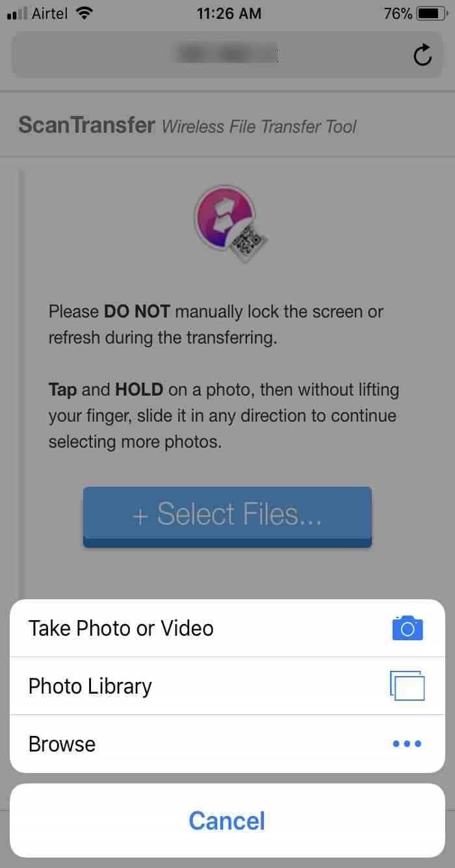
Task: Tap the three dots Browse icon
Action: 408,744
